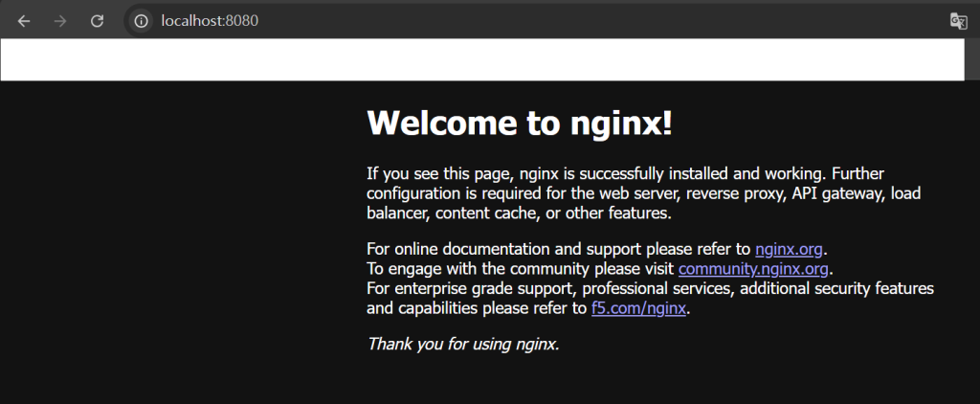Screen dimensions: 980x404
Task: Go back with the browser back arrow
Action: click(x=24, y=21)
